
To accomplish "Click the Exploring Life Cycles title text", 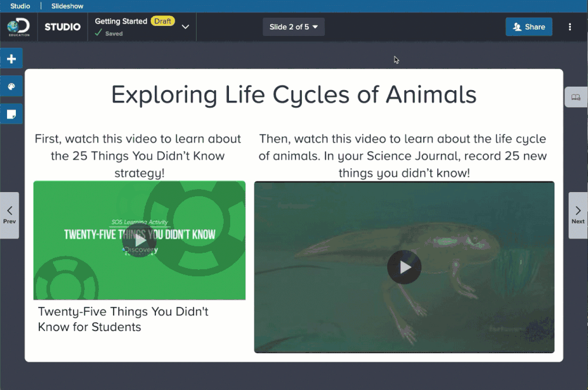I will 294,94.
